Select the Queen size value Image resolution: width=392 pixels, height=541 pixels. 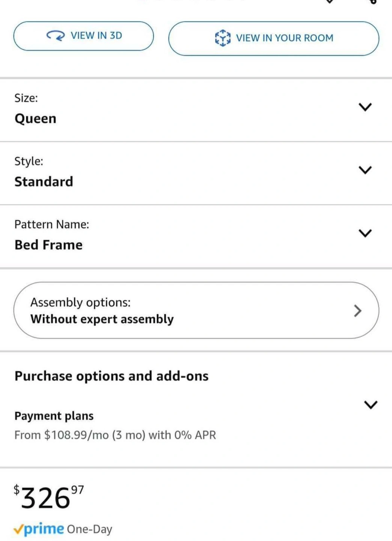[36, 119]
